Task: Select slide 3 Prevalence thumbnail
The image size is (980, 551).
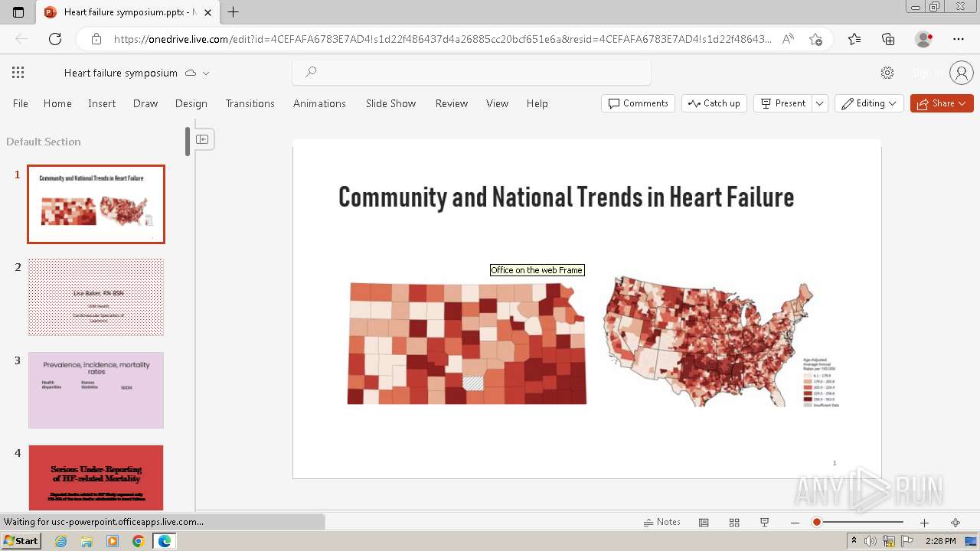Action: pyautogui.click(x=96, y=390)
